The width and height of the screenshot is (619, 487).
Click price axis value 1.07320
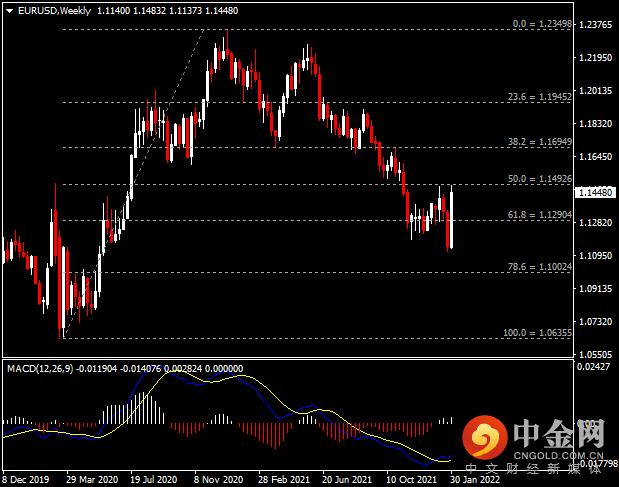tap(595, 322)
